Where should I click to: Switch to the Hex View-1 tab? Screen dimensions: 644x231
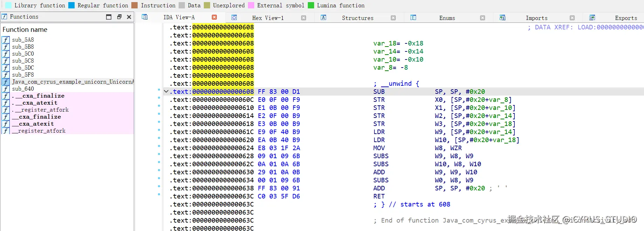pos(268,18)
